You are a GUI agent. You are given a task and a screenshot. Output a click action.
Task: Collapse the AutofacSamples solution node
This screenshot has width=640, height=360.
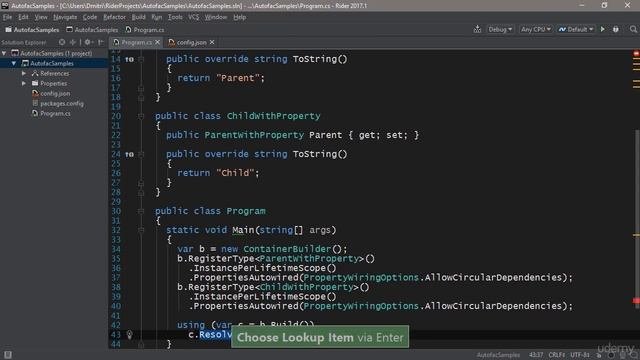4,53
